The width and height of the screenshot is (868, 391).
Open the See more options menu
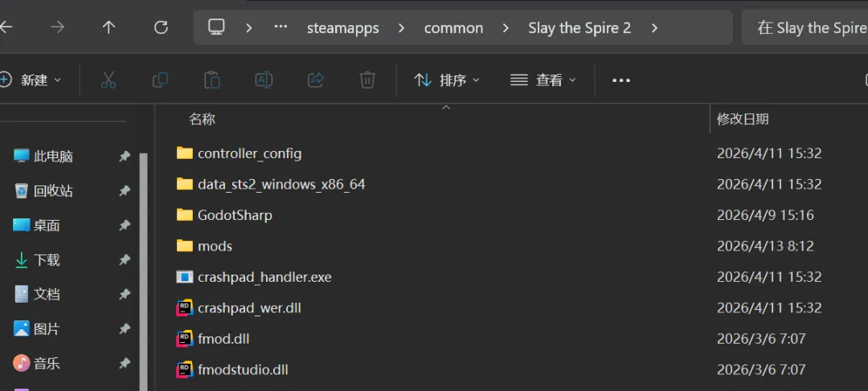(x=621, y=81)
